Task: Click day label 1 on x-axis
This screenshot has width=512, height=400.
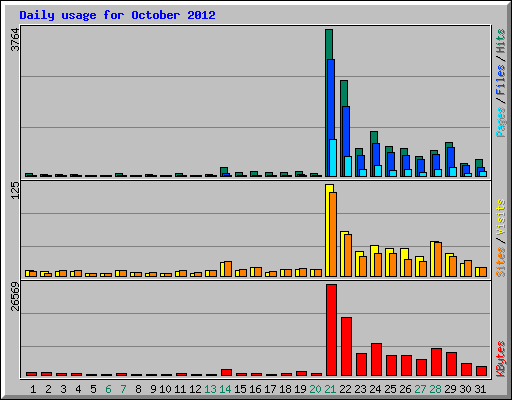Action: pyautogui.click(x=33, y=389)
